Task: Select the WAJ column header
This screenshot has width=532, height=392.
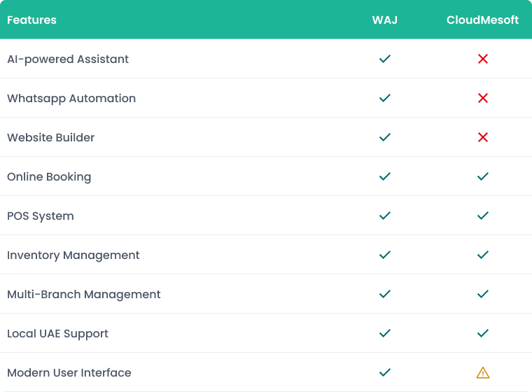Action: click(385, 20)
